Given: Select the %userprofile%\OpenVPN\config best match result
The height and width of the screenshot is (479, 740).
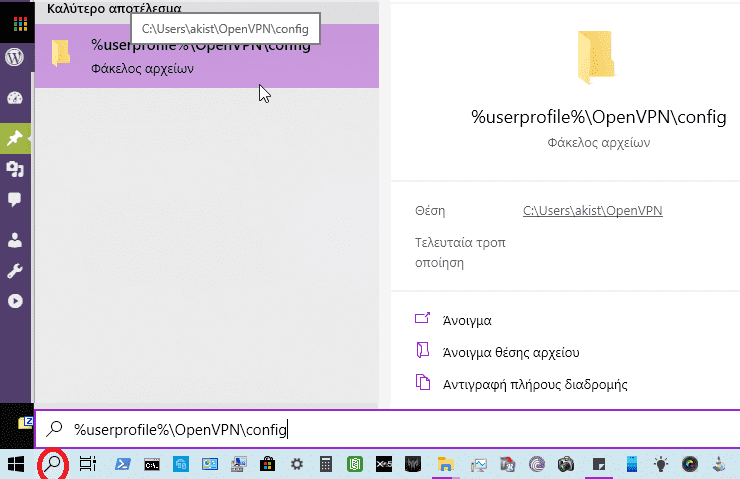Looking at the screenshot, I should 207,56.
